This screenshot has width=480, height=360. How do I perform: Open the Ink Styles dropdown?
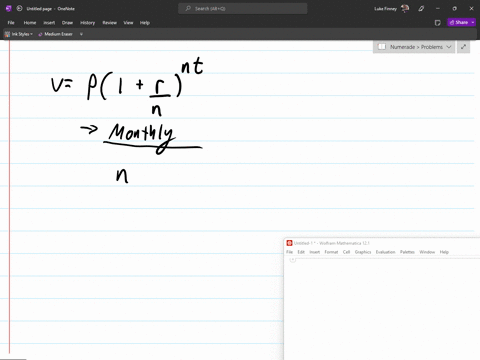(x=19, y=34)
